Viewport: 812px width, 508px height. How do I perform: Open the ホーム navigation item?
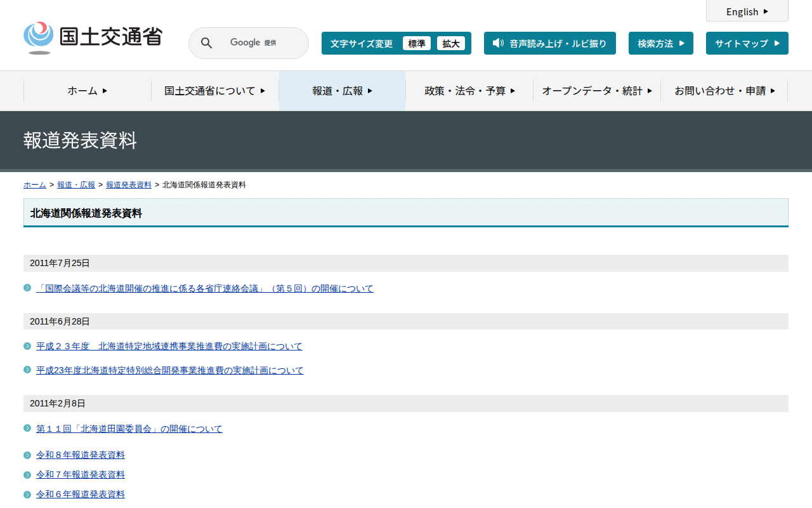tap(88, 91)
